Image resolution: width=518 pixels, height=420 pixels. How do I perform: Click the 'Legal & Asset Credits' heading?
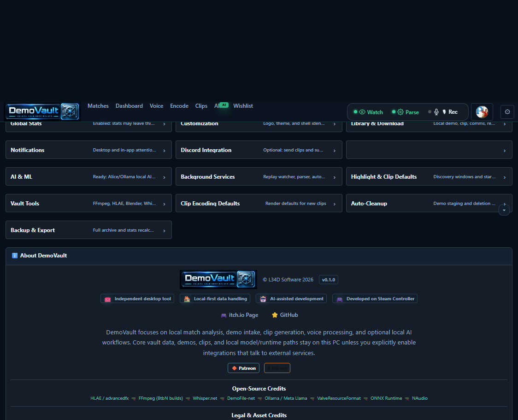click(259, 415)
